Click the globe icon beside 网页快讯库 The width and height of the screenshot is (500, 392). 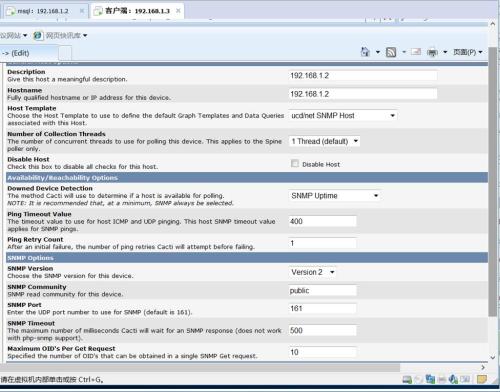[x=38, y=35]
